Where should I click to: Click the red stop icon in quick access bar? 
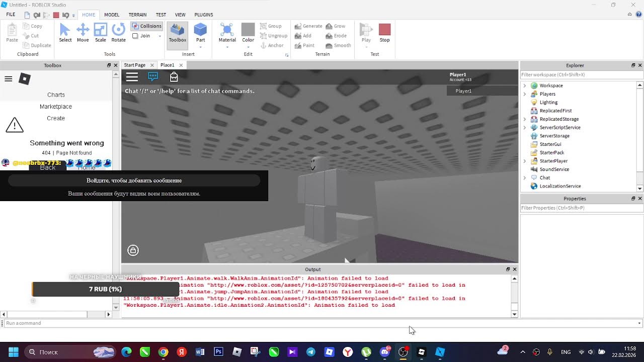(x=56, y=15)
